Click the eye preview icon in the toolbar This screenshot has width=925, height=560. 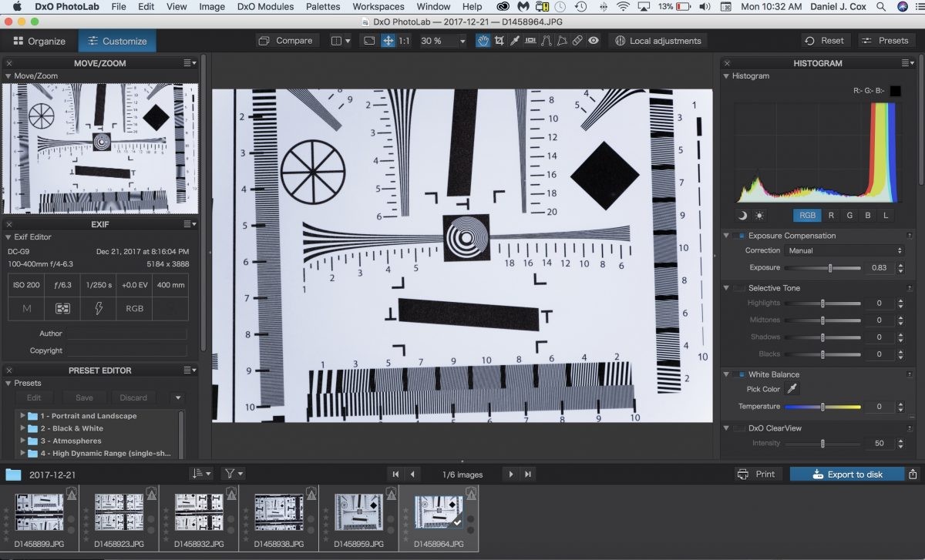pyautogui.click(x=594, y=41)
